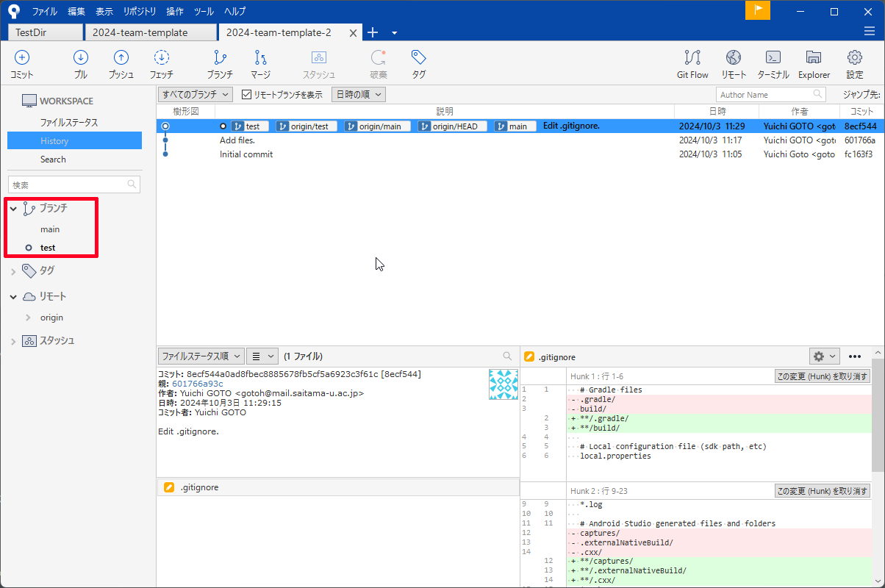The height and width of the screenshot is (588, 885).
Task: Toggle the show remote branches checkbox
Action: coord(247,94)
